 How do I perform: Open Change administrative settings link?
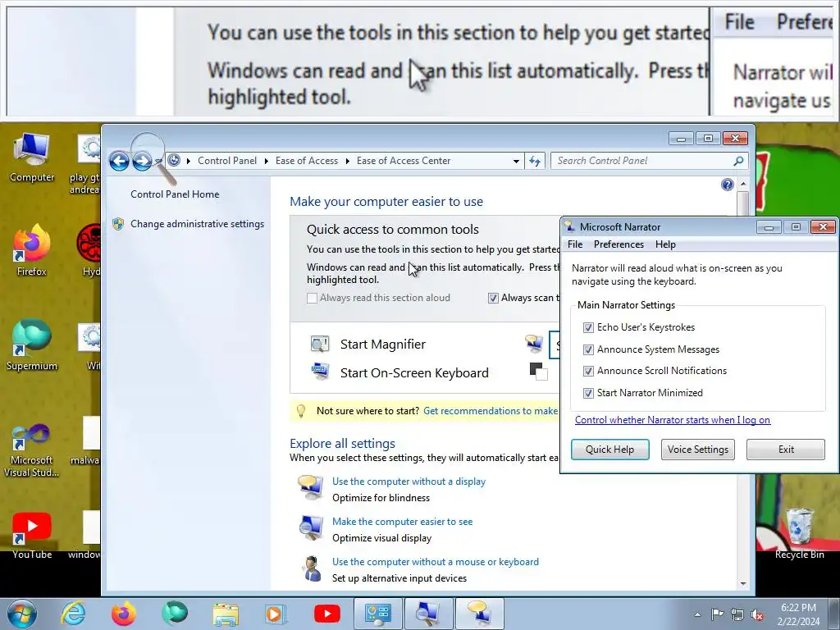click(197, 224)
